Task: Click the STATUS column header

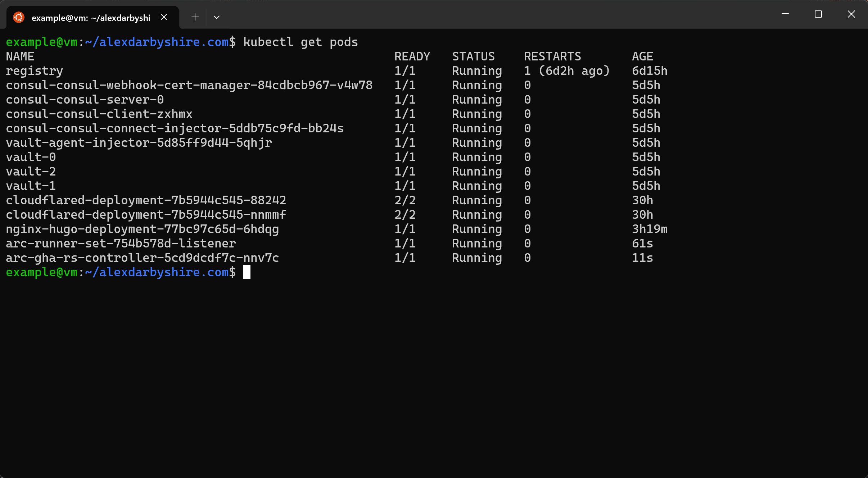Action: click(474, 56)
